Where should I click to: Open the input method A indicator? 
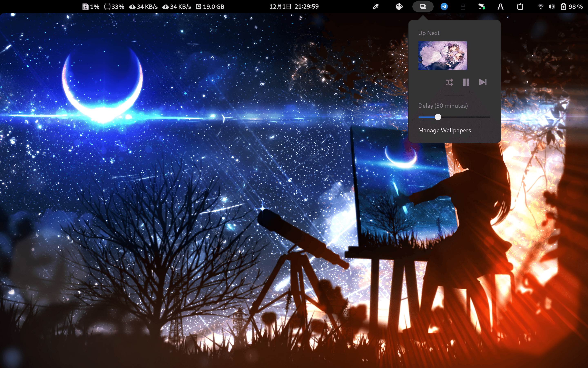[x=500, y=7]
